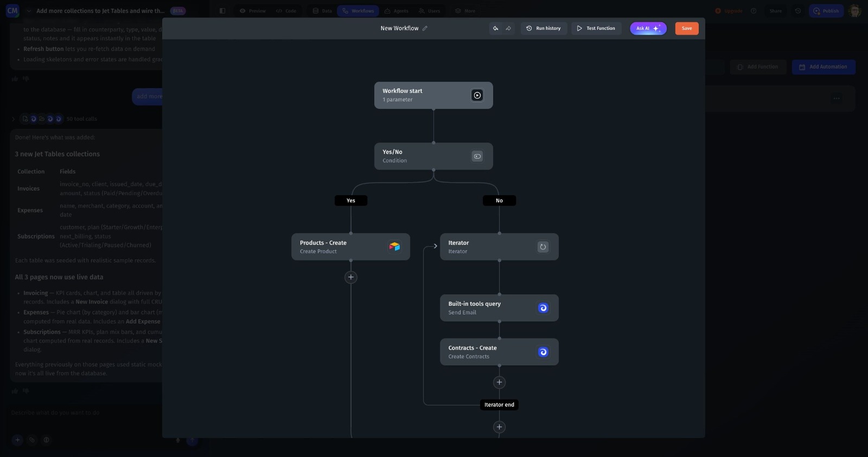Image resolution: width=868 pixels, height=457 pixels.
Task: Click the pencil icon beside New Workflow
Action: tap(425, 28)
